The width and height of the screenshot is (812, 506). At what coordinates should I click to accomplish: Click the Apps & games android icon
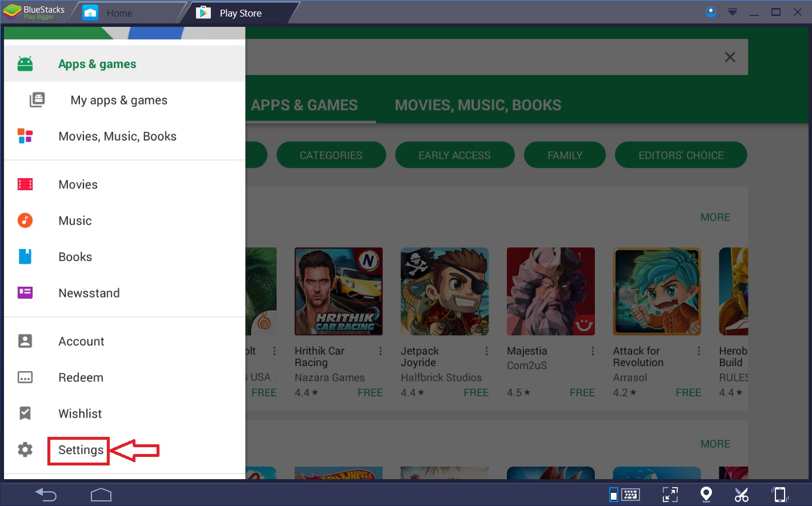click(25, 64)
